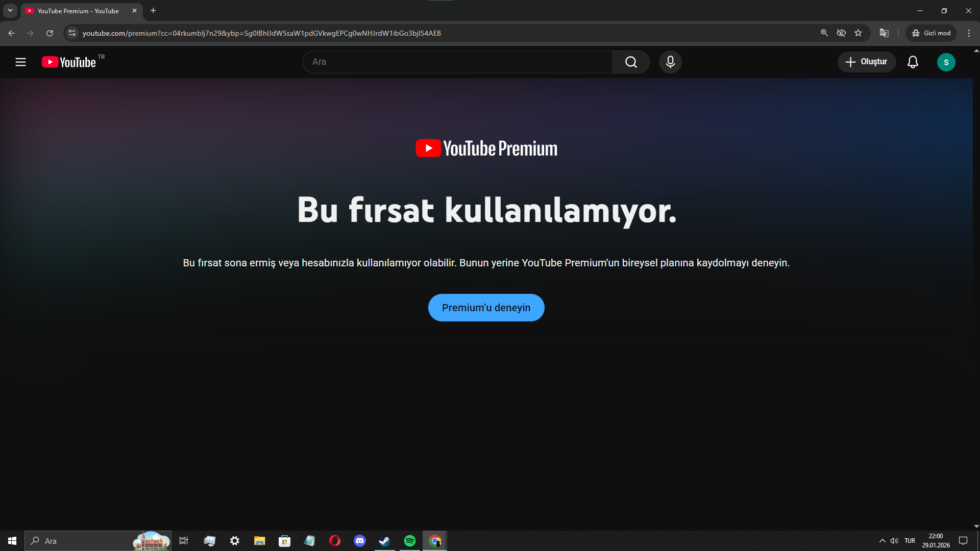Click the address bar URL
This screenshot has width=980, height=551.
tap(261, 33)
